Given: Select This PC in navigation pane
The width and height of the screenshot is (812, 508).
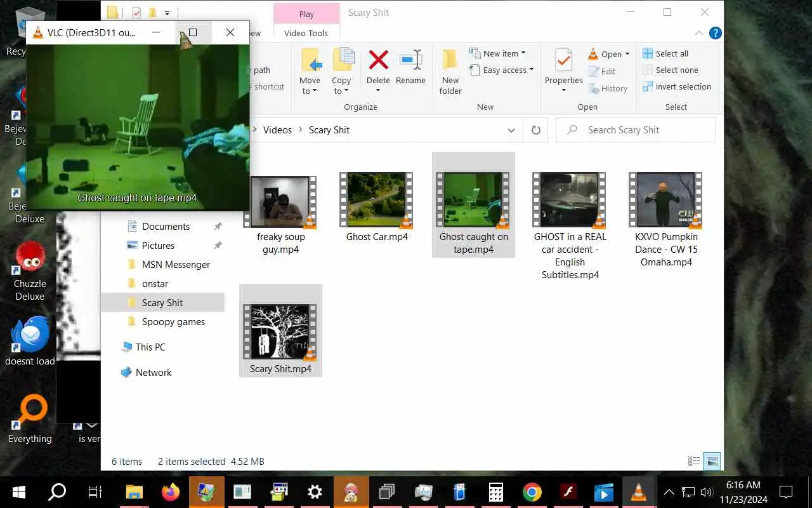Looking at the screenshot, I should pyautogui.click(x=150, y=347).
